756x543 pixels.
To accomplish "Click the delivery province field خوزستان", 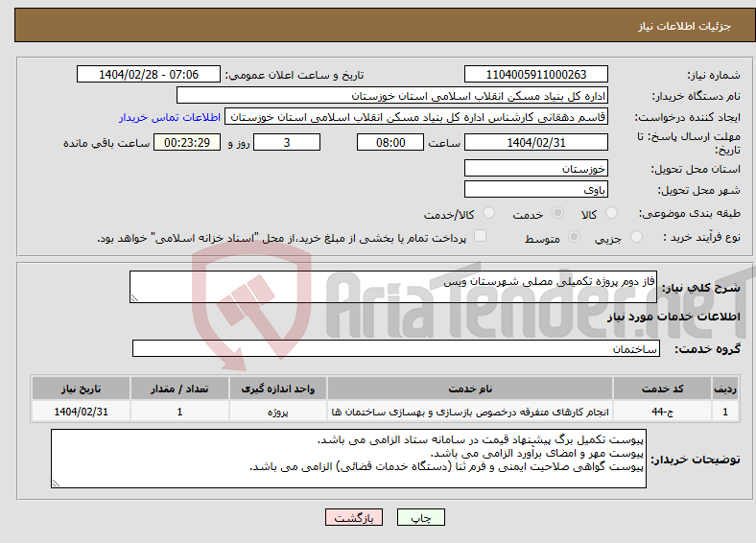I will 535,168.
